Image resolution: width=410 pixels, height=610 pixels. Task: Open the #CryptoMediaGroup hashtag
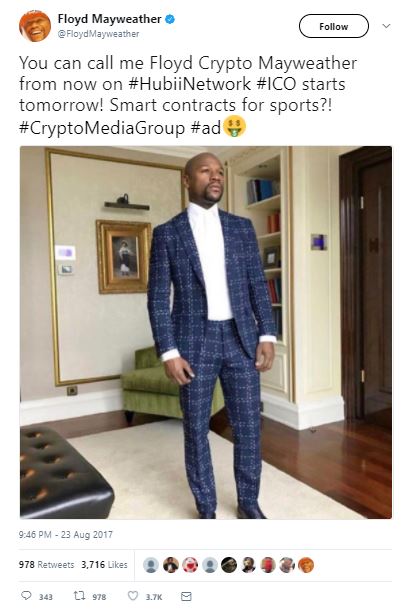click(102, 128)
